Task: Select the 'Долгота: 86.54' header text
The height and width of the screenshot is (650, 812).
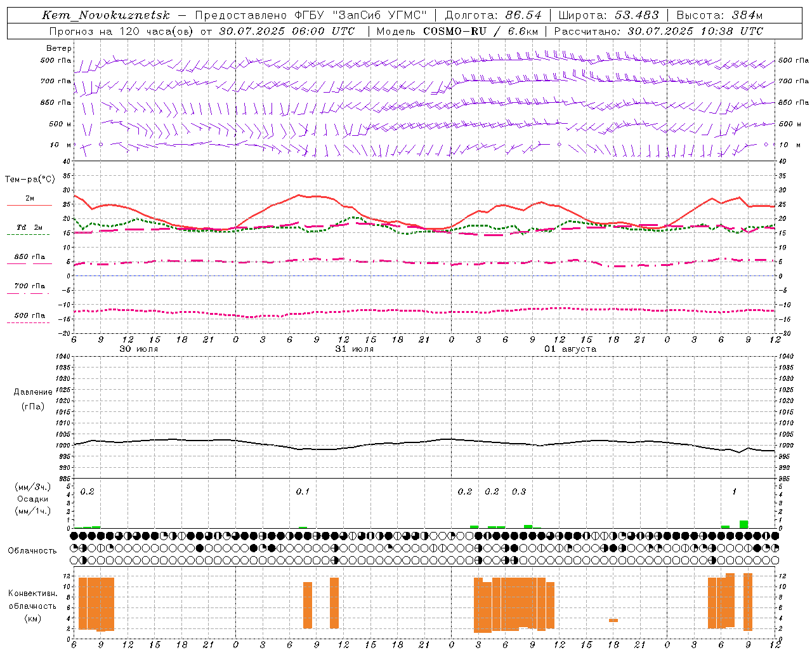Action: pyautogui.click(x=494, y=15)
